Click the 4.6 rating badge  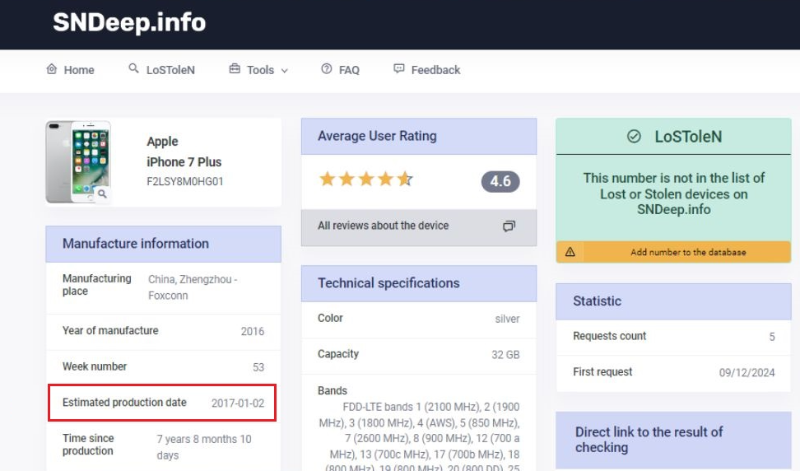(x=500, y=182)
